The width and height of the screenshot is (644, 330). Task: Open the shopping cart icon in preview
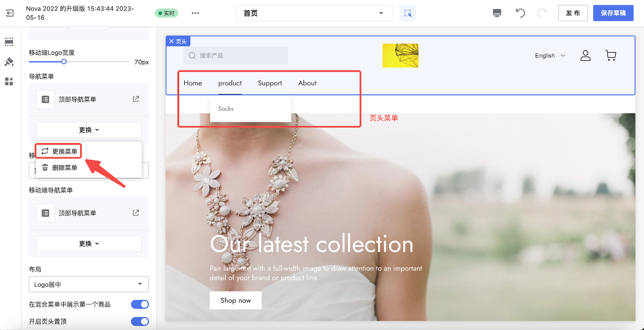pyautogui.click(x=611, y=55)
